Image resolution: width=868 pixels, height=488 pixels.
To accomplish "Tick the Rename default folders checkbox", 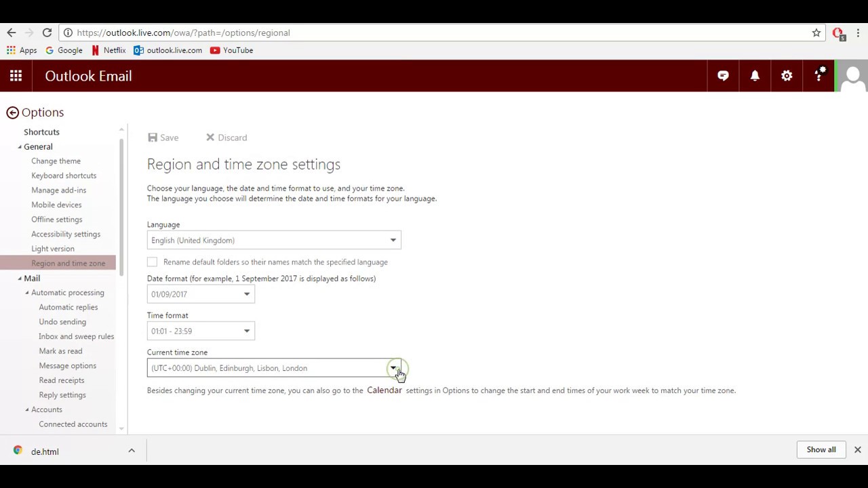I will click(x=152, y=262).
